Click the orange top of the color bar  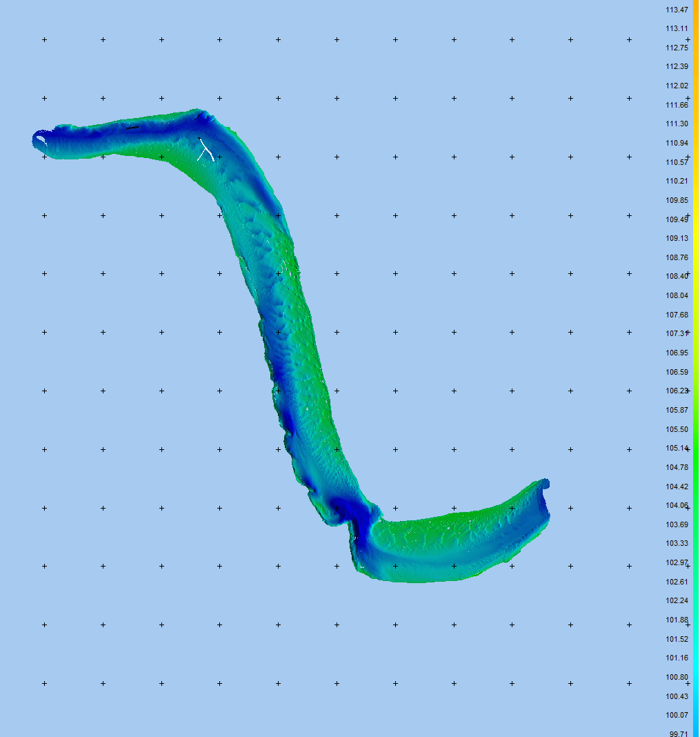pyautogui.click(x=696, y=14)
